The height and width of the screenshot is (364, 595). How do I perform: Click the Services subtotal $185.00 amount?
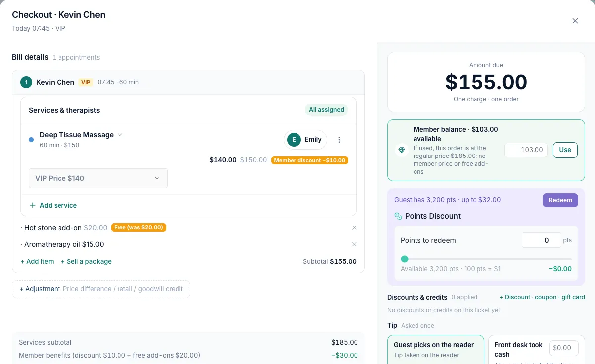[345, 342]
